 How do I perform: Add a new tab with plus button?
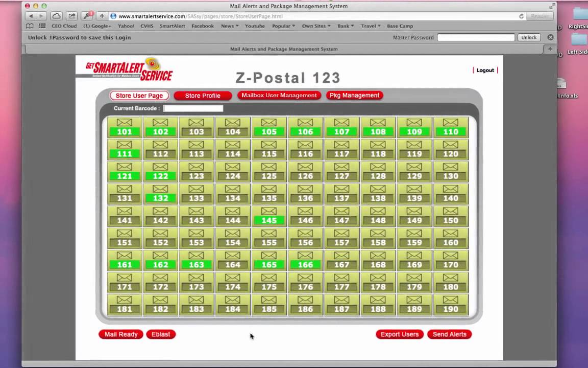point(550,49)
